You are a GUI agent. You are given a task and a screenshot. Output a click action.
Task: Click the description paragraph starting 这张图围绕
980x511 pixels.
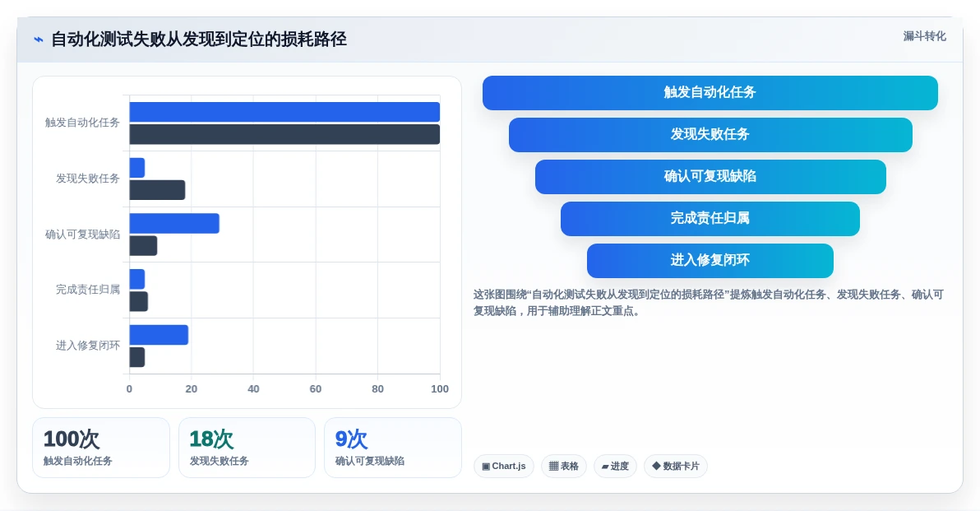click(708, 303)
